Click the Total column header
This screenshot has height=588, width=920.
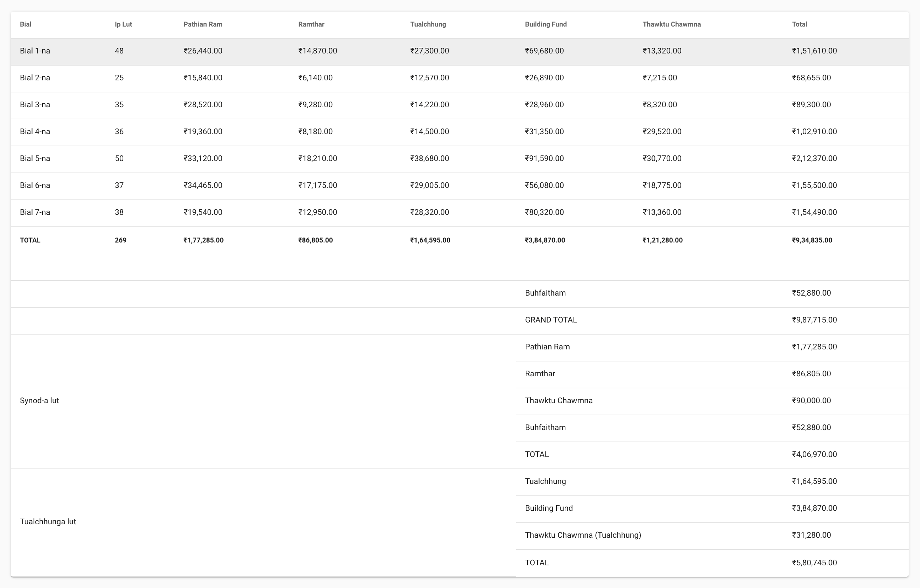799,24
